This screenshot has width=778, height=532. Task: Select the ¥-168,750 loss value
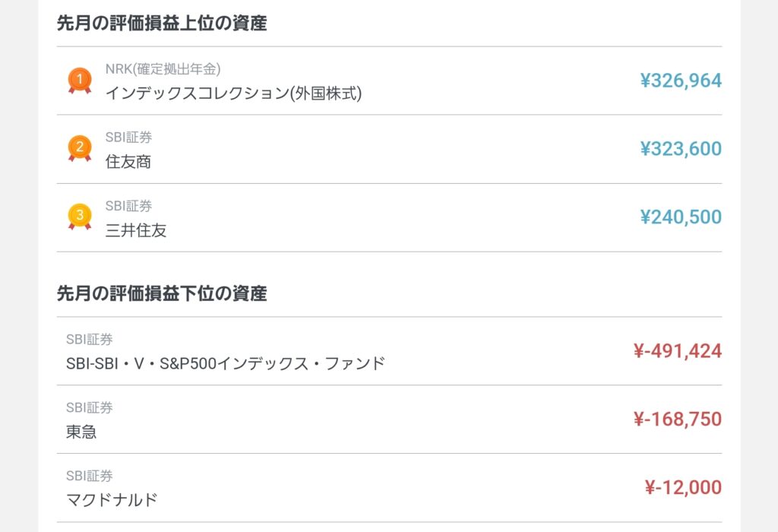677,420
